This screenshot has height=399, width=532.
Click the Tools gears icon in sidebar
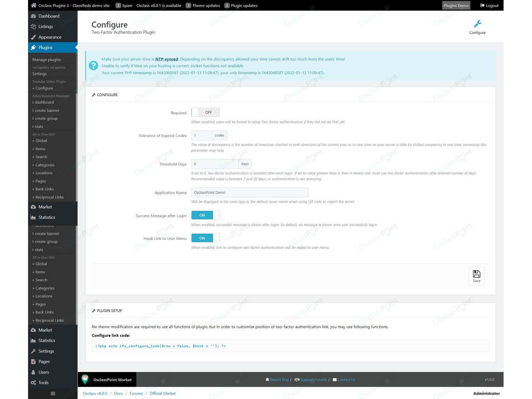click(x=33, y=383)
